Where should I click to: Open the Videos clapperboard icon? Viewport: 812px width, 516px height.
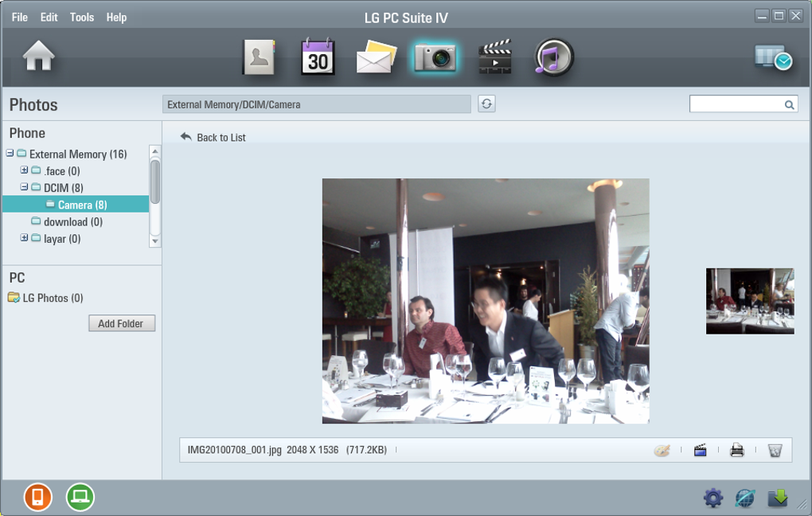495,57
